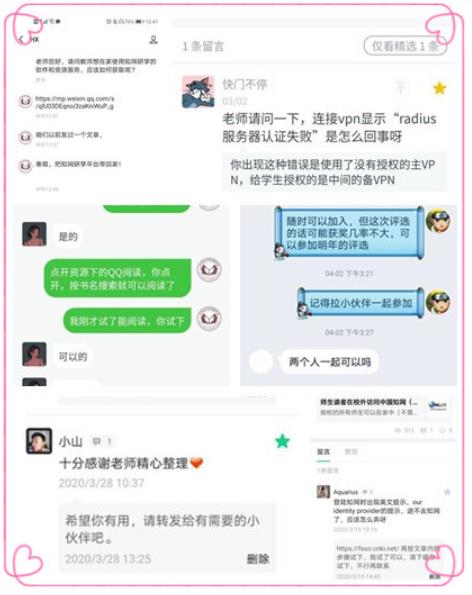The image size is (472, 595).
Task: Open 快门不停 cat avatar
Action: [198, 91]
